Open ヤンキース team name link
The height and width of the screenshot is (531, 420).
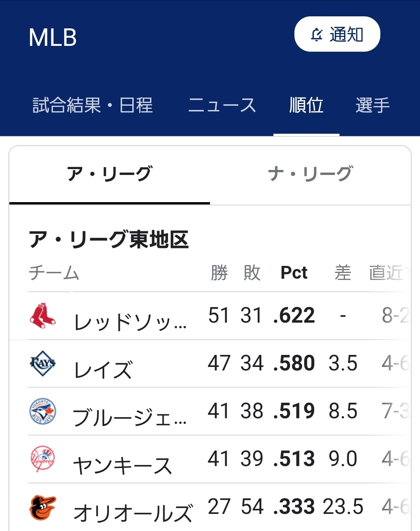[122, 466]
